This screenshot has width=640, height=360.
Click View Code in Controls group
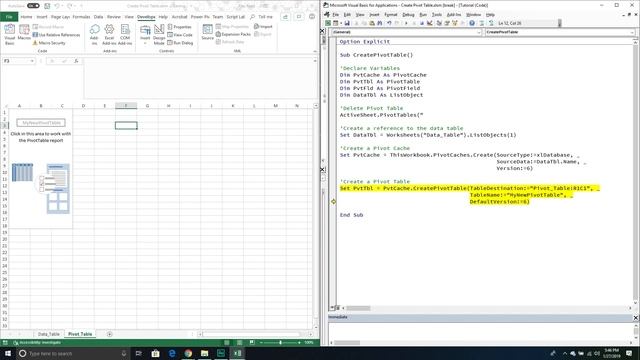click(180, 35)
